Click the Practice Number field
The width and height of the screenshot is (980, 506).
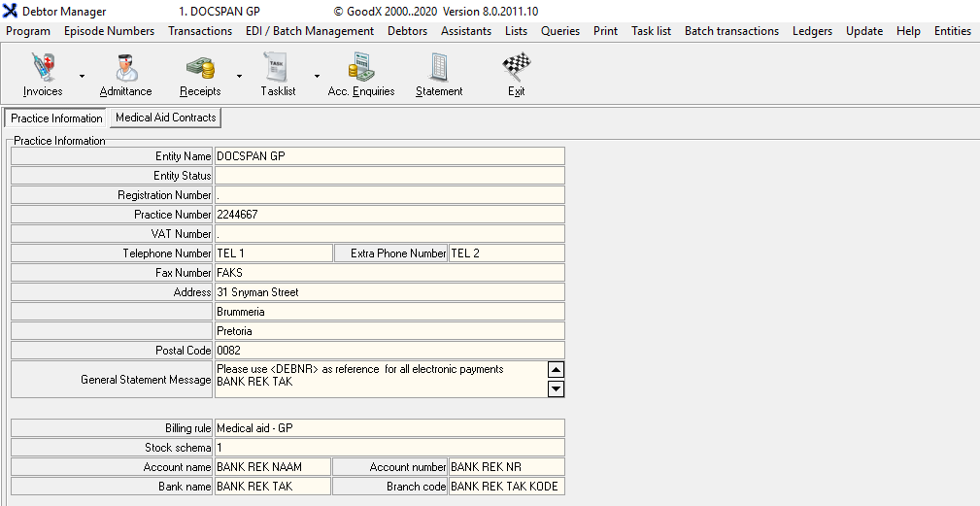click(389, 215)
